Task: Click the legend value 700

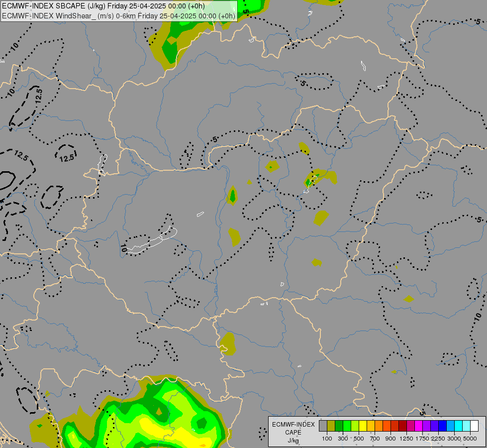Action: (x=375, y=439)
